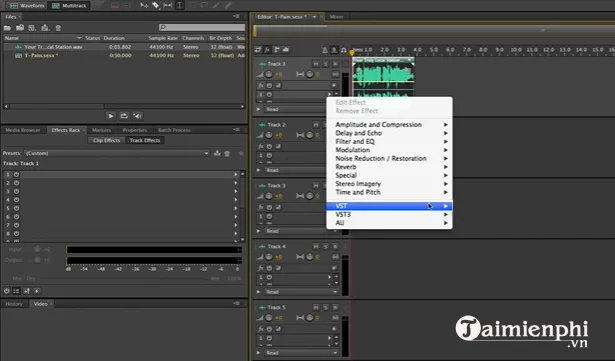Click New File icon in Files panel

point(32,28)
